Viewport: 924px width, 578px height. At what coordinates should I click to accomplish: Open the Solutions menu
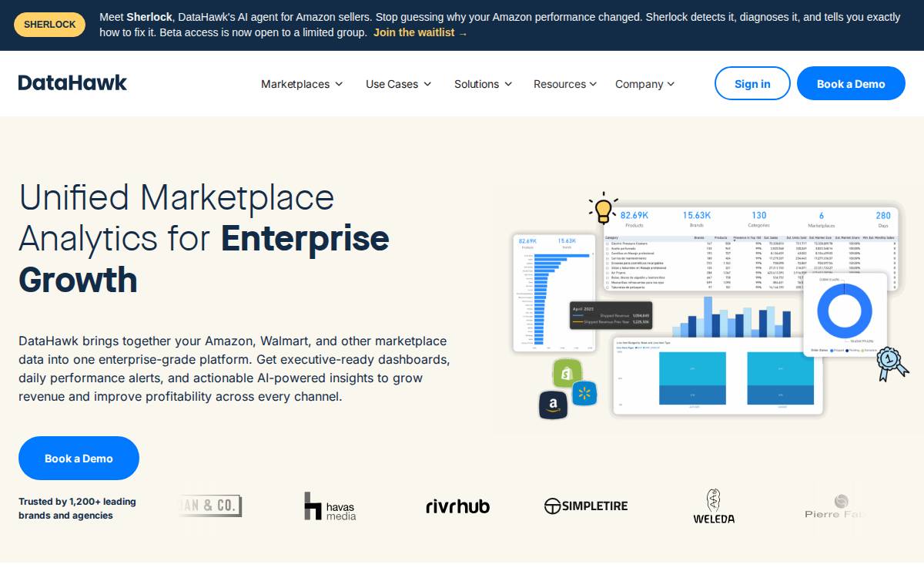click(x=483, y=84)
